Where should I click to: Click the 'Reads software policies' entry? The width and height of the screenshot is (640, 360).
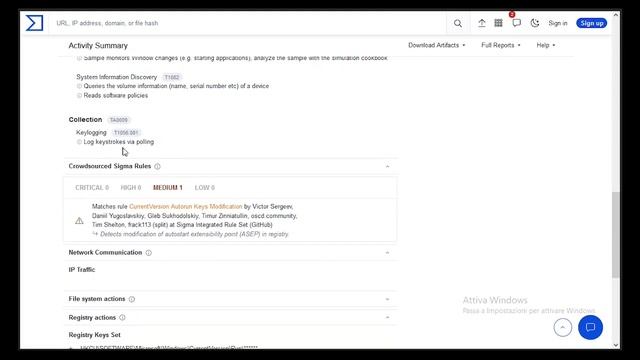click(116, 96)
